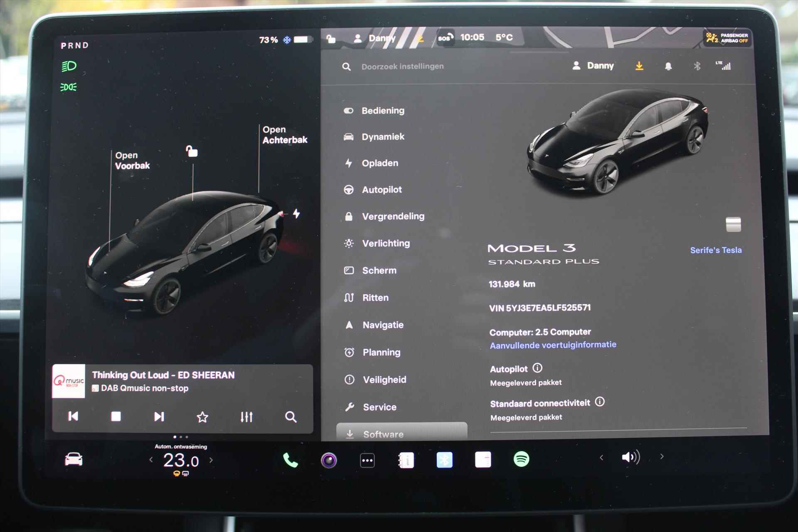
Task: Open Ritten trip settings
Action: coord(366,298)
